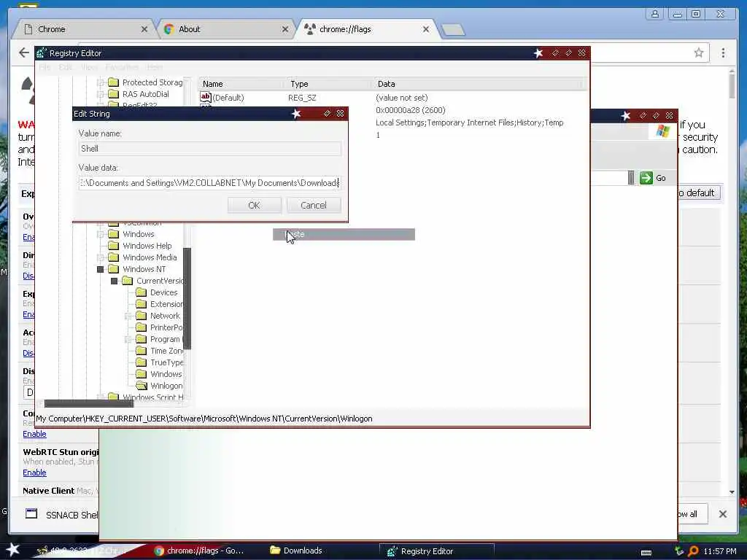747x560 pixels.
Task: Open Chrome's three-dot menu
Action: click(x=723, y=52)
